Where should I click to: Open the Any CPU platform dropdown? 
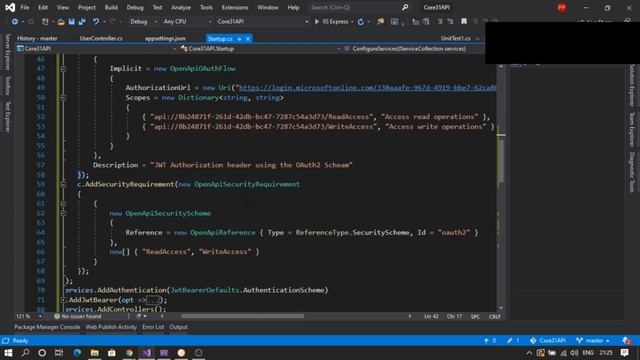(x=187, y=22)
